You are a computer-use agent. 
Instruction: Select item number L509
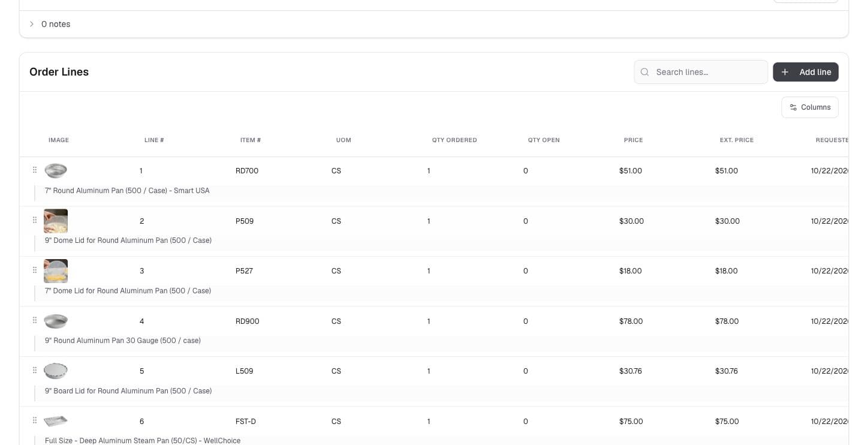click(x=245, y=371)
